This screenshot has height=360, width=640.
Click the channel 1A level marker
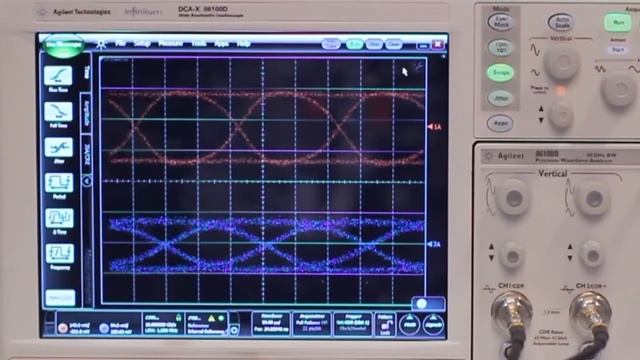click(434, 127)
